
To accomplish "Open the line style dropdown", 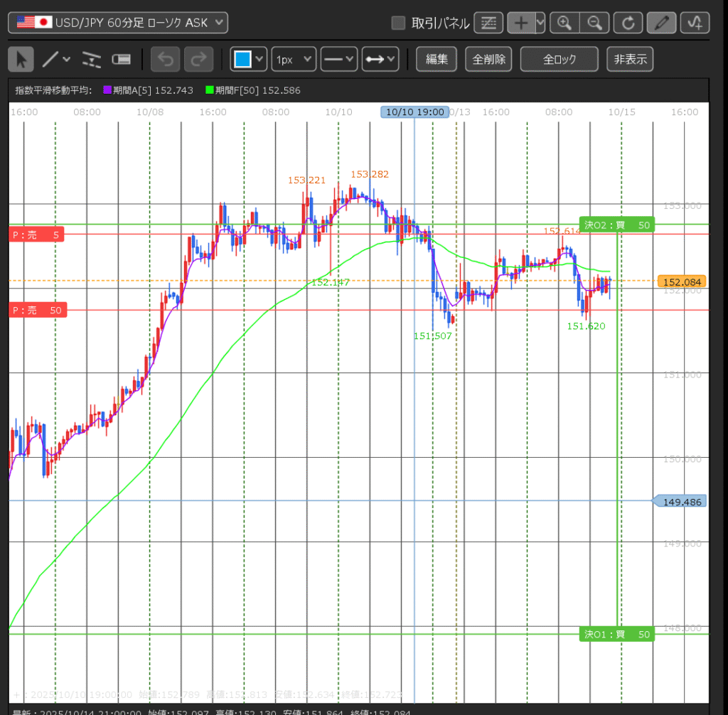I will (x=338, y=60).
